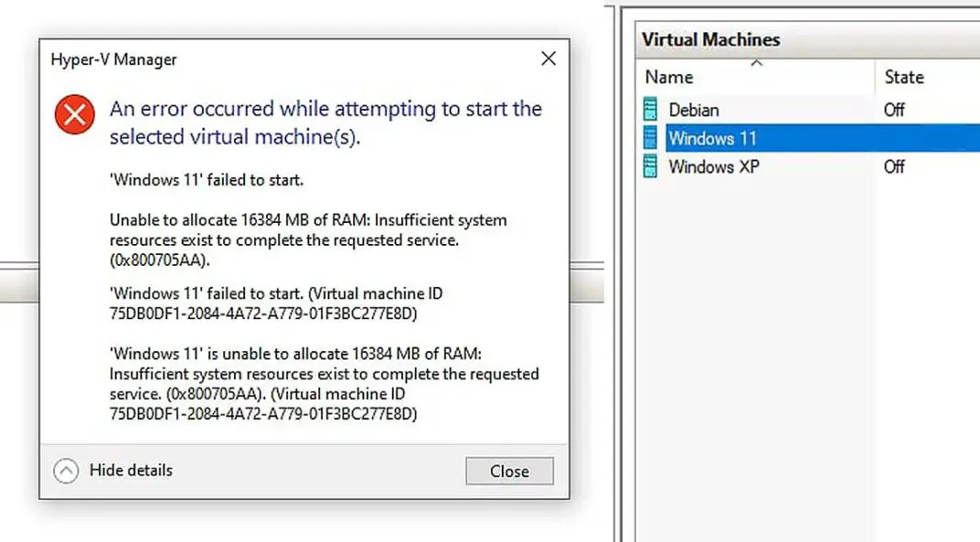This screenshot has height=542, width=980.
Task: Click the "Unable to allocate 16384 MB" message
Action: (308, 239)
